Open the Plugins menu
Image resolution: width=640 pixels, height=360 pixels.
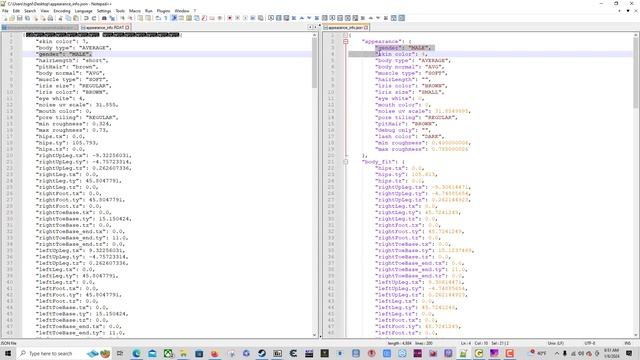click(x=163, y=11)
